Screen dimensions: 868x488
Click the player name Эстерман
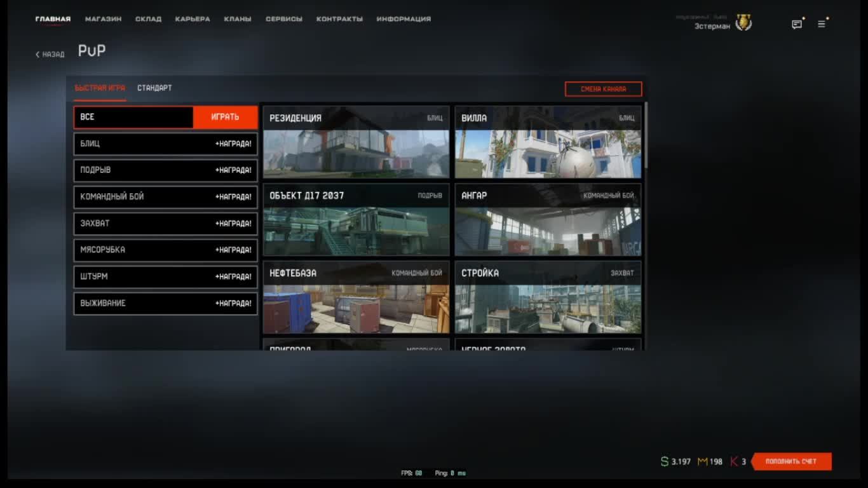click(712, 26)
